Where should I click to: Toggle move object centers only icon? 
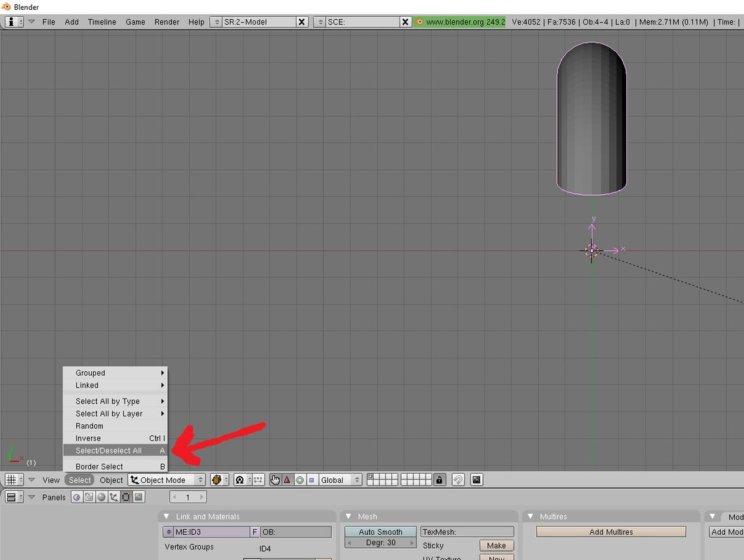(257, 479)
